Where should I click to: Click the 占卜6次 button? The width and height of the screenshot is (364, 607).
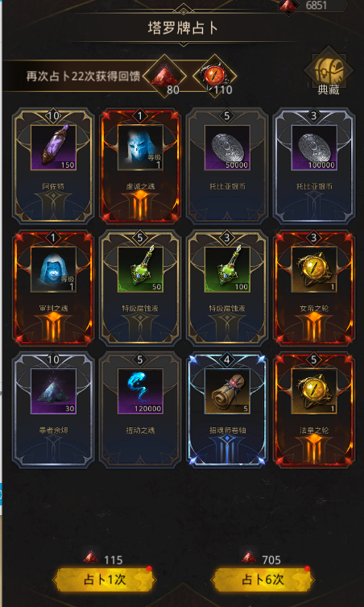click(263, 580)
